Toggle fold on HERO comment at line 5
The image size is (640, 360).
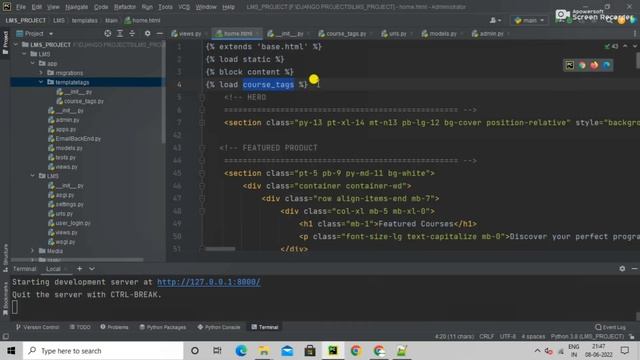[202, 97]
